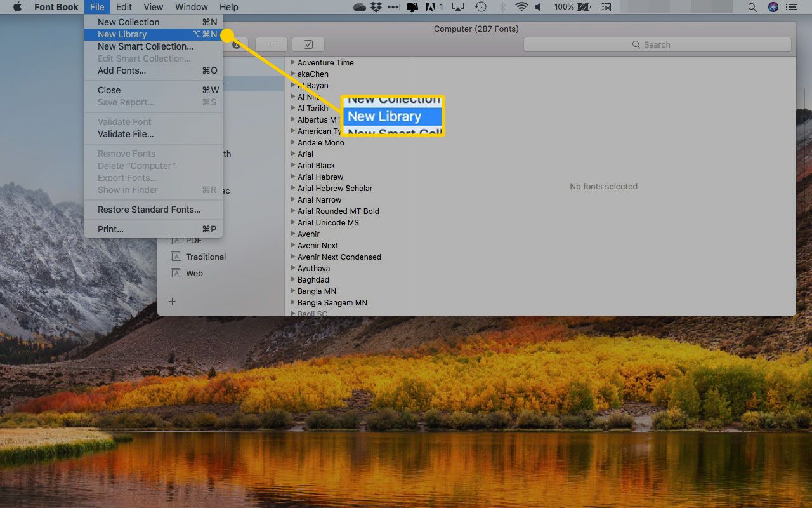Click the enable/disable checkmark toolbar button
812x508 pixels.
click(308, 44)
